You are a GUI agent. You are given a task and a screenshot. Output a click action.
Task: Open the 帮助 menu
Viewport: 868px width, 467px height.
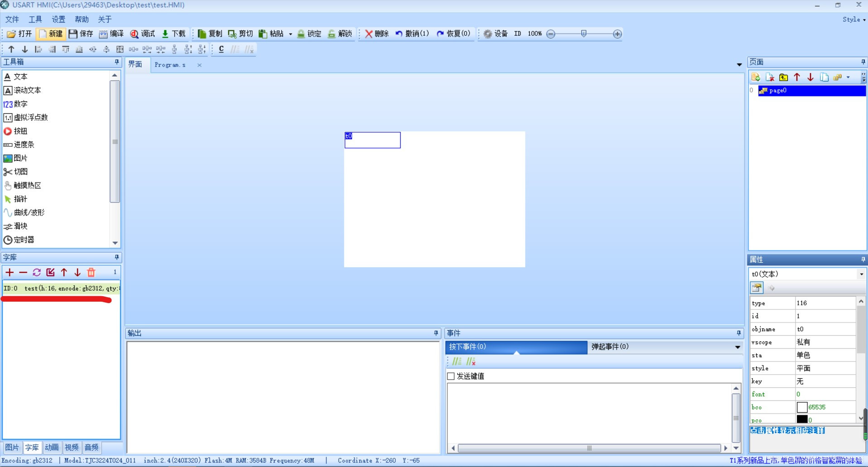click(x=82, y=19)
